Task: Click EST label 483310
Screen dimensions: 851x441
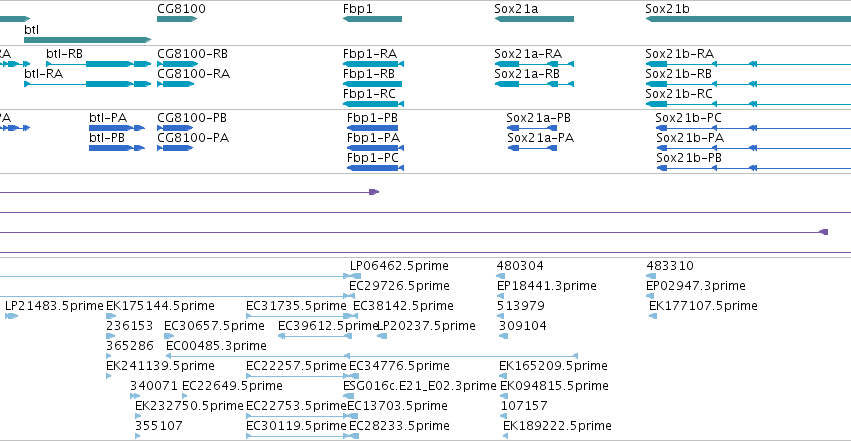Action: click(670, 266)
